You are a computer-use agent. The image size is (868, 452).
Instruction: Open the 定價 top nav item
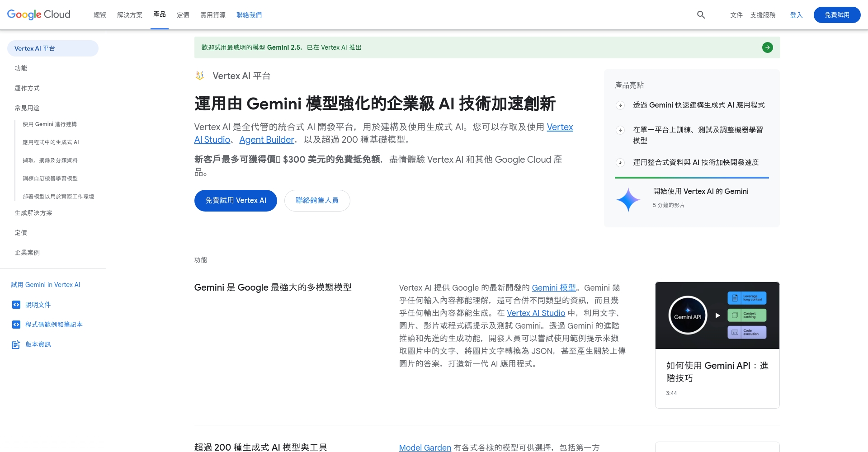(183, 15)
